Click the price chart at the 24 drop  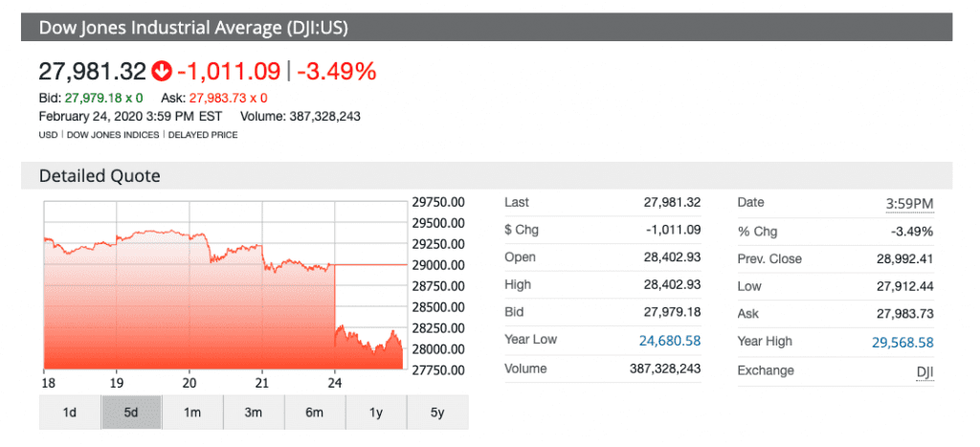pos(333,300)
